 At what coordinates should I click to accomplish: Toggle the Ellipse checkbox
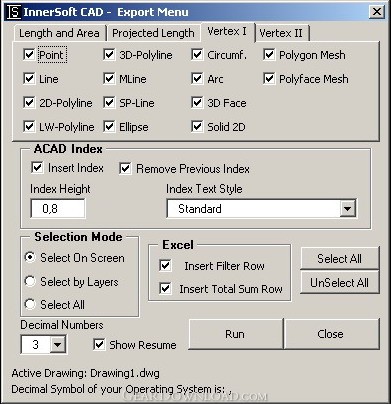(109, 126)
